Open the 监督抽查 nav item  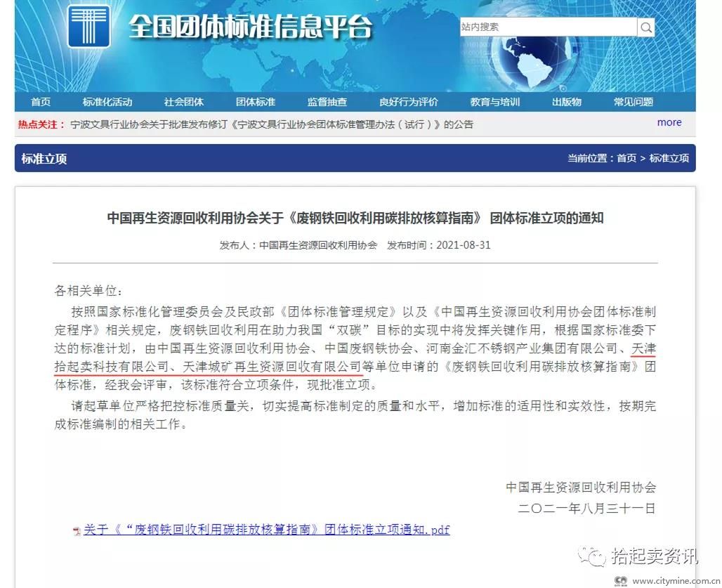(327, 102)
